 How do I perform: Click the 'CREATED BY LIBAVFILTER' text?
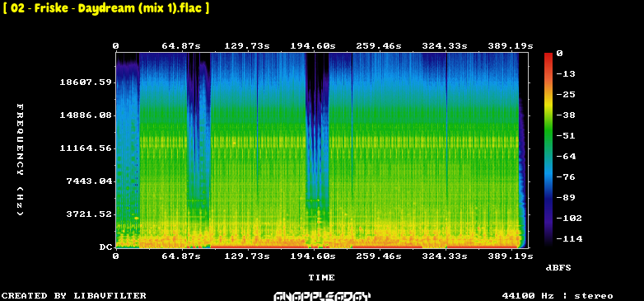(x=74, y=296)
